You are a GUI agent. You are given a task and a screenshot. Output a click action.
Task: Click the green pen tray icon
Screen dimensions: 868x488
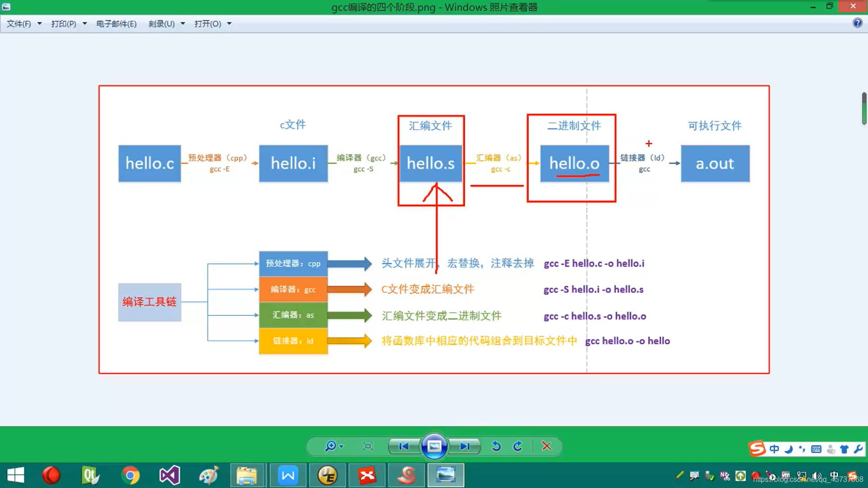click(679, 476)
